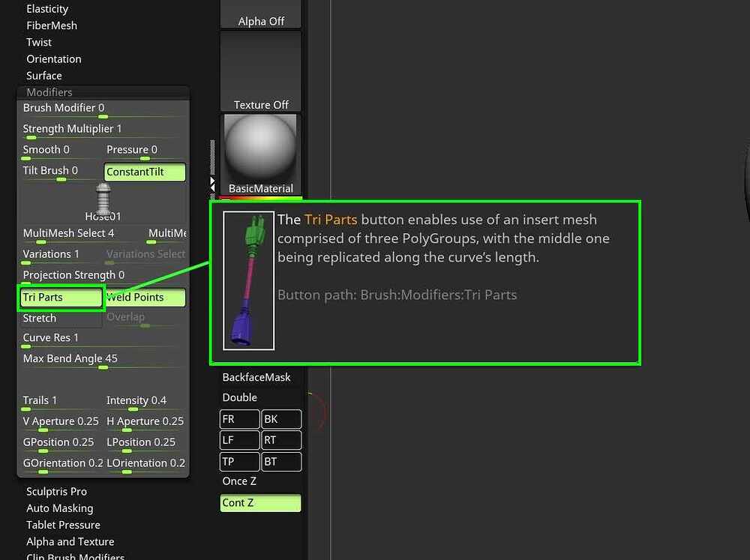Expand Alpha and Texture section

tap(70, 542)
